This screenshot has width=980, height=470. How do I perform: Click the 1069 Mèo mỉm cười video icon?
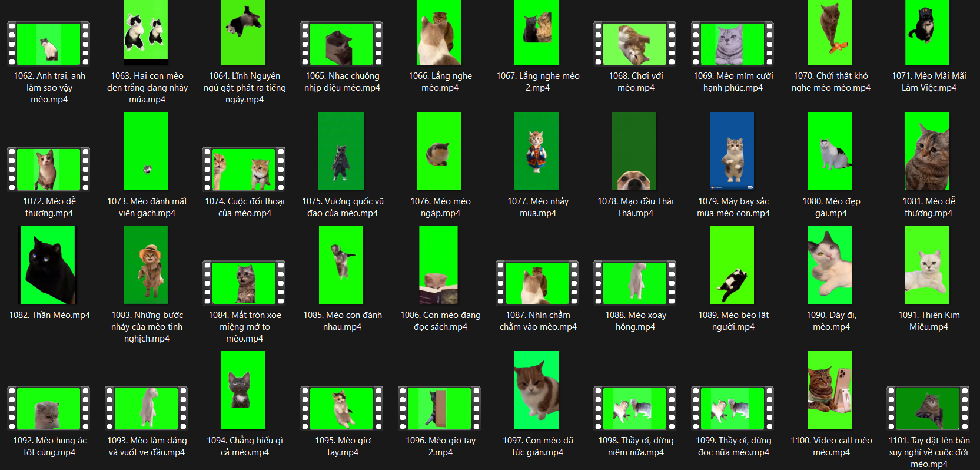pos(732,44)
